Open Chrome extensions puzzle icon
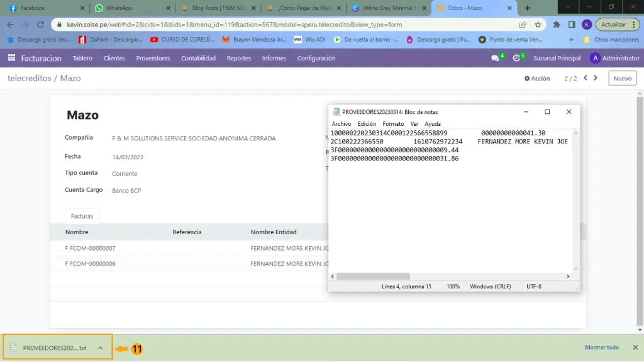Viewport: 644px width, 362px height. [557, 25]
